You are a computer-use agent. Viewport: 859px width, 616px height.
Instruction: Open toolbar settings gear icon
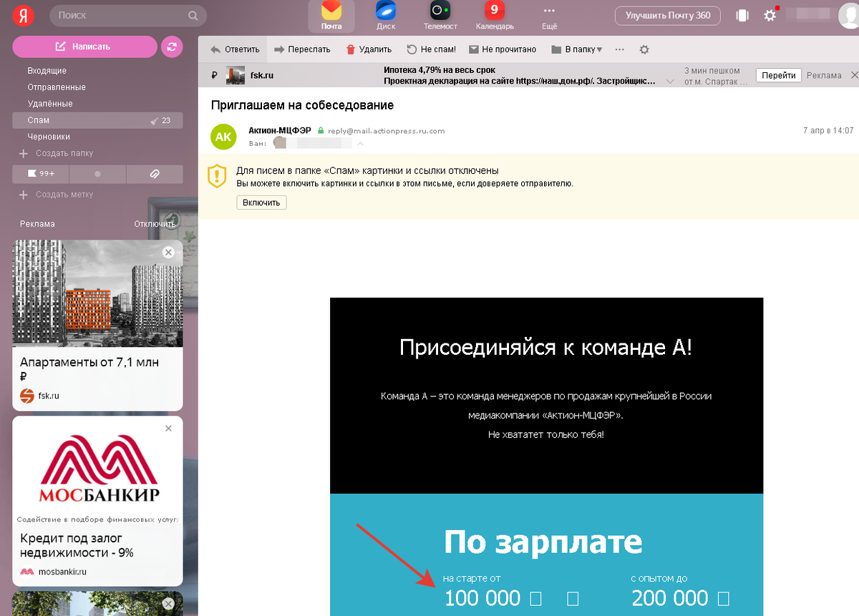pos(644,49)
